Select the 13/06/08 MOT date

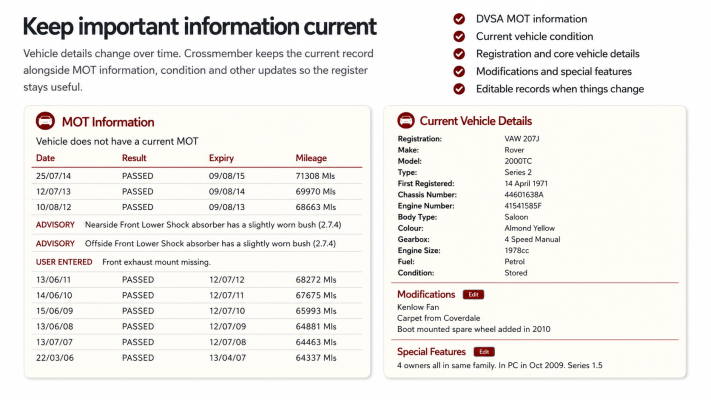tap(54, 326)
